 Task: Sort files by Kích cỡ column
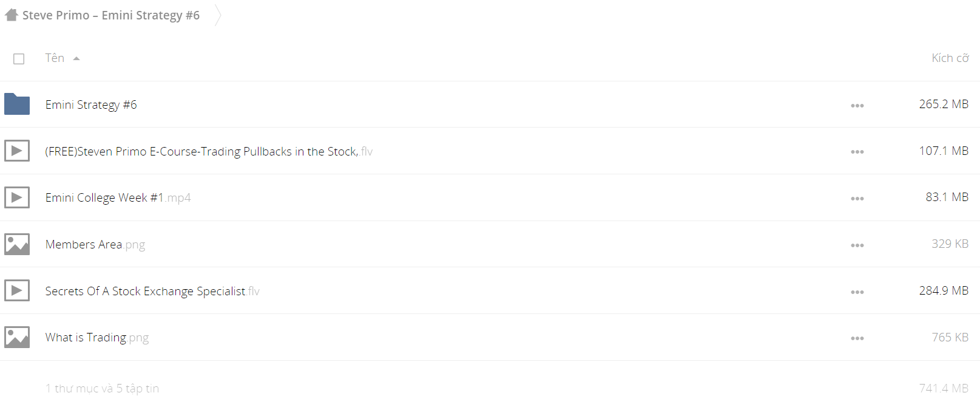coord(950,58)
